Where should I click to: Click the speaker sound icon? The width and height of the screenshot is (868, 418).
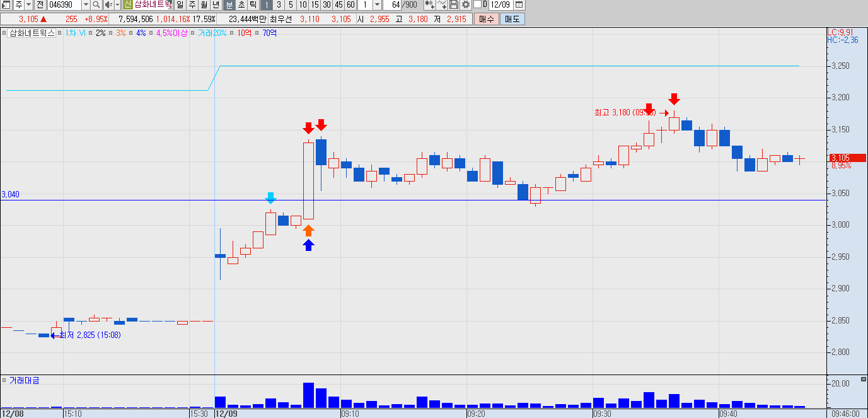point(108,4)
